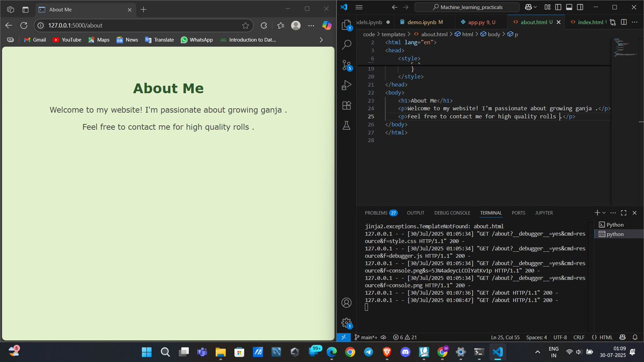Viewport: 644px width, 362px height.
Task: Click the CRLF line ending status item
Action: click(579, 337)
